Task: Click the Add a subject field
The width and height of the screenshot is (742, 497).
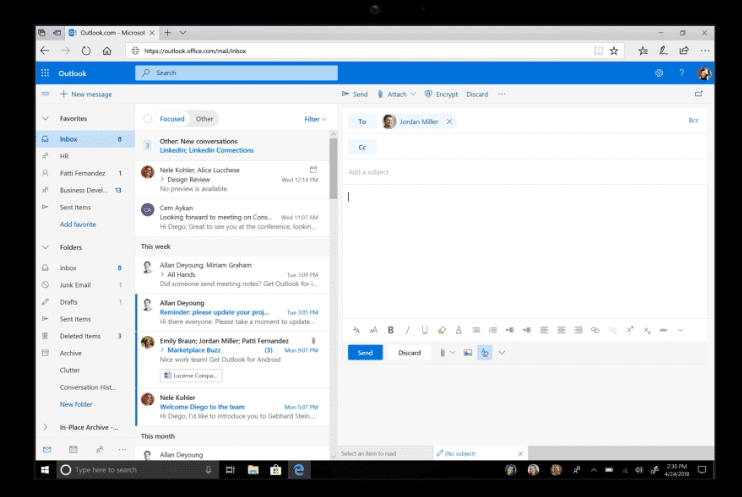Action: tap(524, 172)
